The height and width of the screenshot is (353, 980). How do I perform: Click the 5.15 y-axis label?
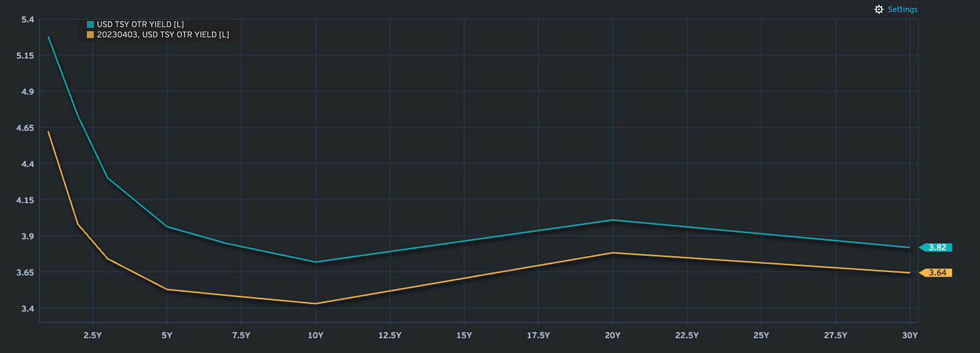(25, 55)
